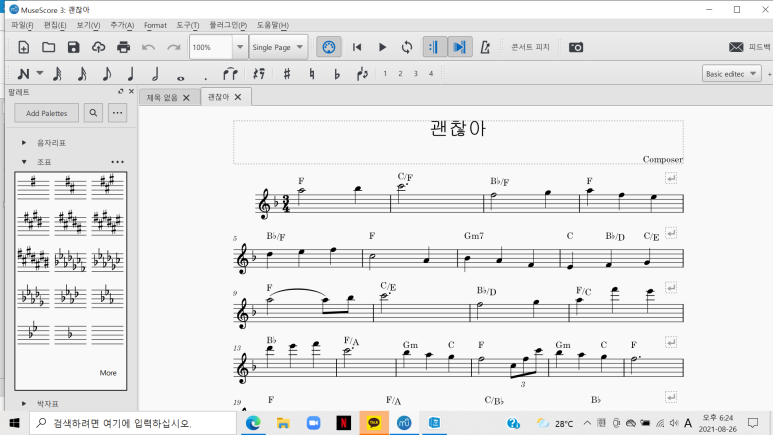Toggle note input mode N
This screenshot has height=435, width=773.
(x=23, y=74)
